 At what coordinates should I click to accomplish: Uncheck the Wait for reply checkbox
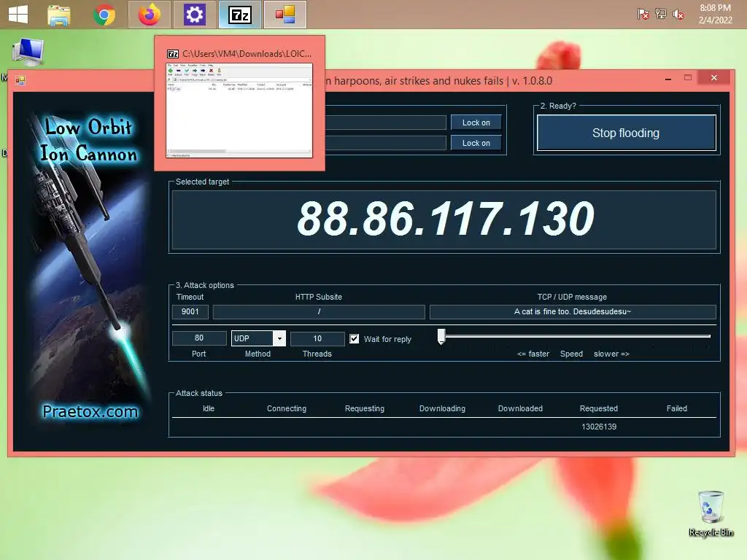(354, 338)
